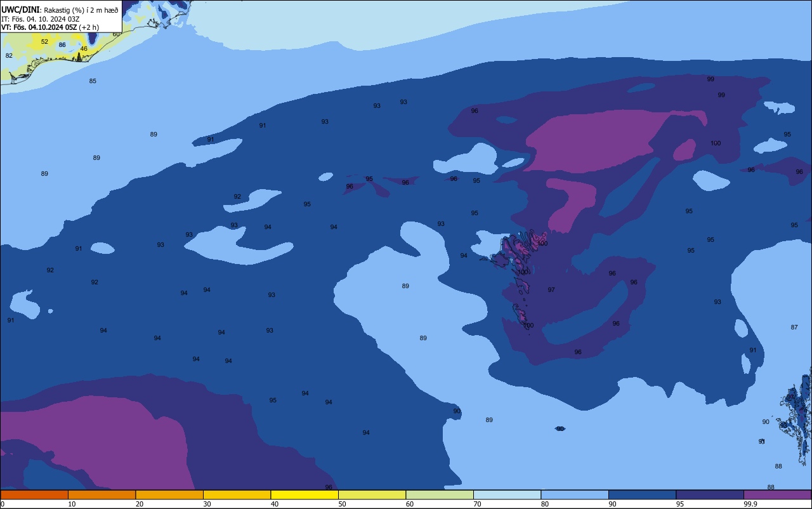The width and height of the screenshot is (812, 509).
Task: Click the '46' humidity value on the map
Action: click(84, 49)
